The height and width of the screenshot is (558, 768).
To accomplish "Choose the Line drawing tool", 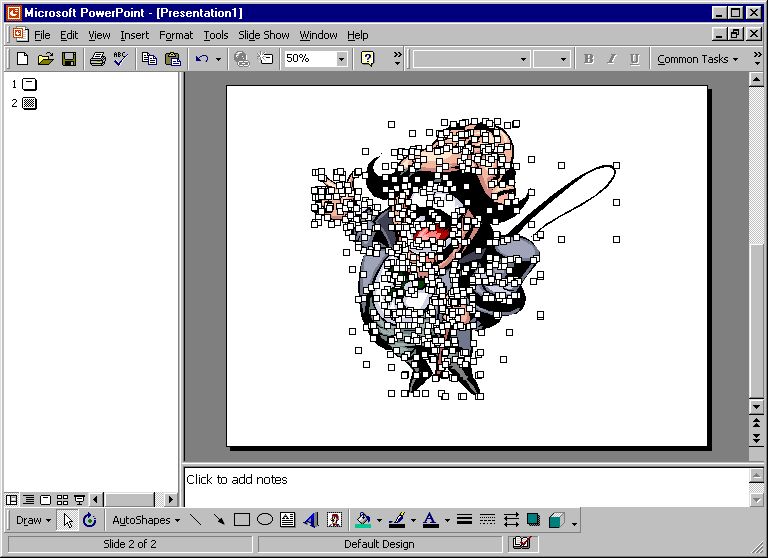I will [x=196, y=520].
